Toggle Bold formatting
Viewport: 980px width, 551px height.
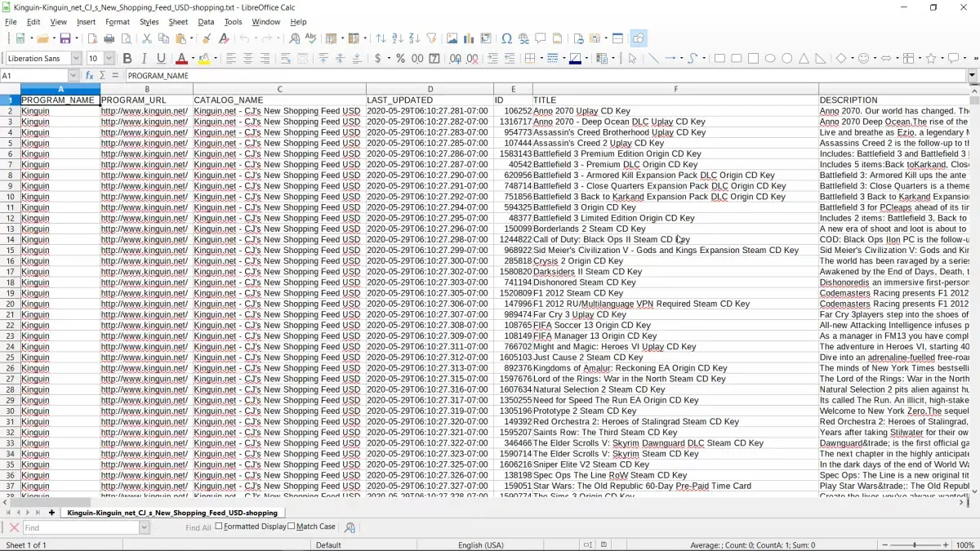(127, 59)
